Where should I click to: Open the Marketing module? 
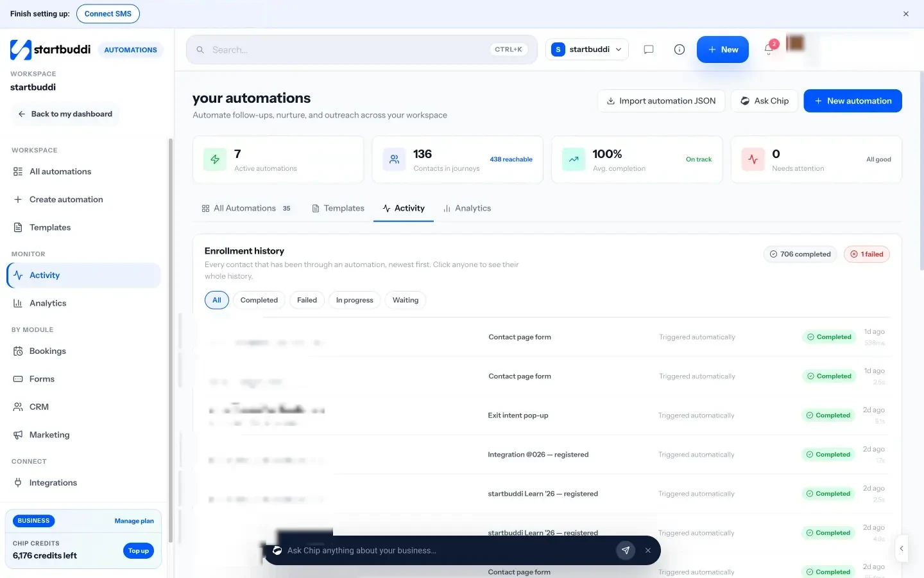point(83,435)
